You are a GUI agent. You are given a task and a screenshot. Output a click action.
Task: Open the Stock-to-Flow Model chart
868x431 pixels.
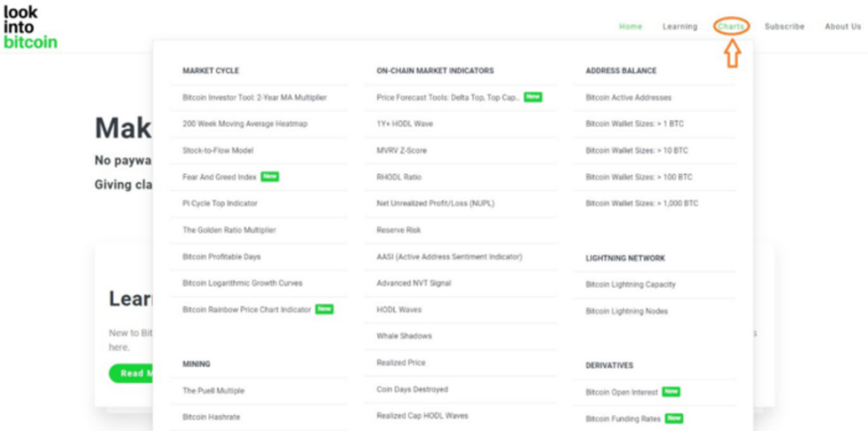tap(218, 151)
